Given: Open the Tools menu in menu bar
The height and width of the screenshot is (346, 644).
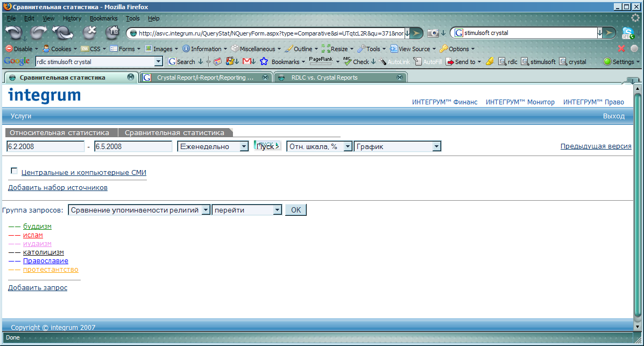Looking at the screenshot, I should (x=133, y=18).
